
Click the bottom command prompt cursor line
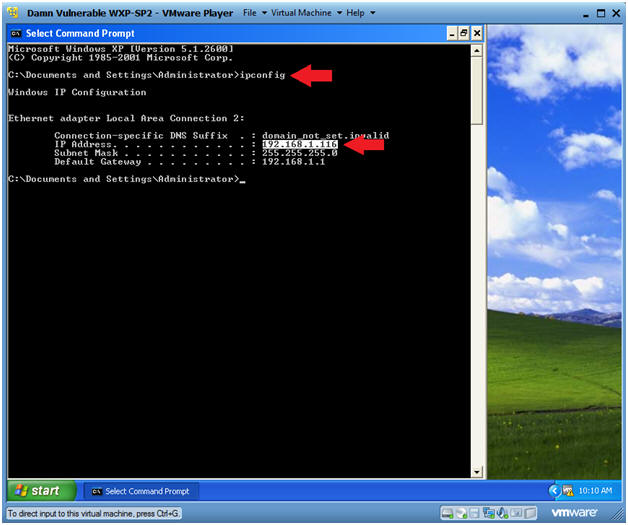pos(127,179)
